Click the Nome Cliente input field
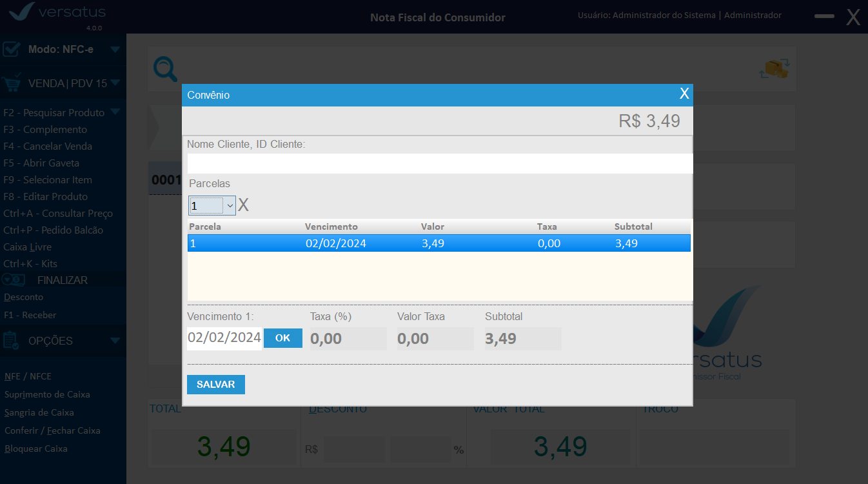868x484 pixels. [439, 163]
